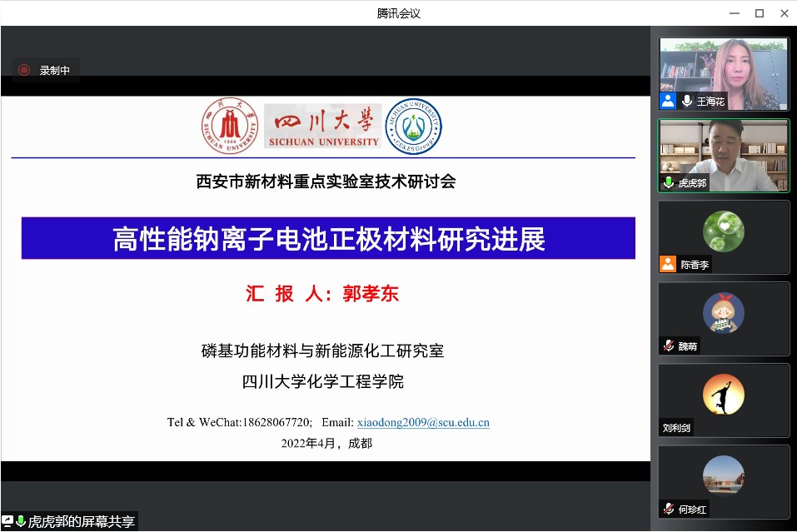Click 陈香李's orange user badge icon
The width and height of the screenshot is (797, 532).
(668, 264)
